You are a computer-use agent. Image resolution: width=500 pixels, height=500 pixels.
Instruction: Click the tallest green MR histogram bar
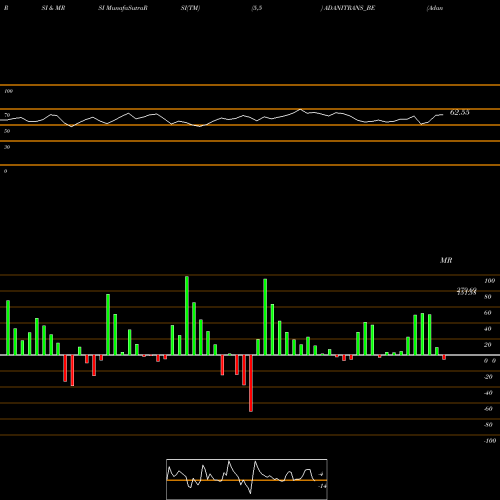[x=187, y=315]
